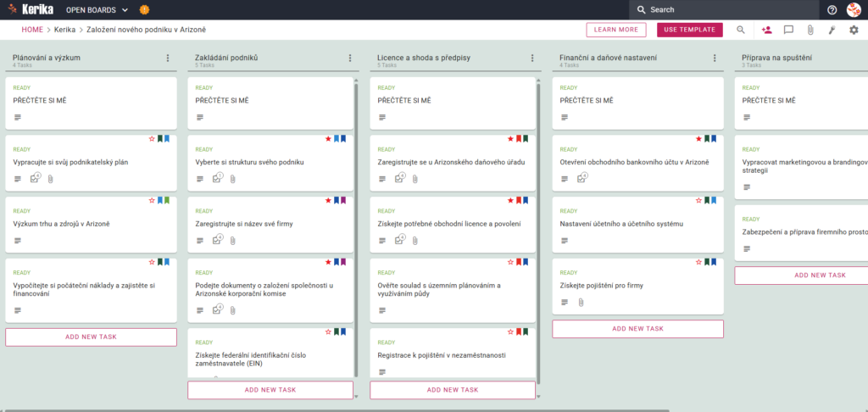Add new task in Finanční a daňové nastavení
The width and height of the screenshot is (868, 412).
click(637, 329)
